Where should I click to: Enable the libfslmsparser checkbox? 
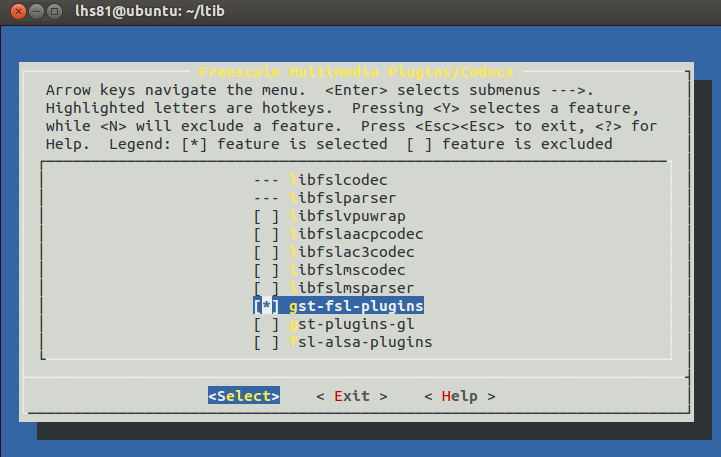[266, 288]
